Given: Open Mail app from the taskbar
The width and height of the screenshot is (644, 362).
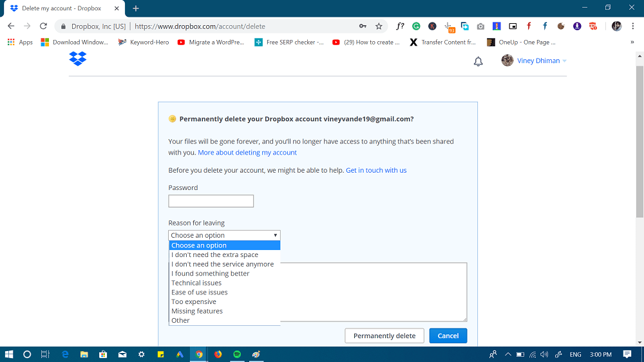Looking at the screenshot, I should [122, 354].
